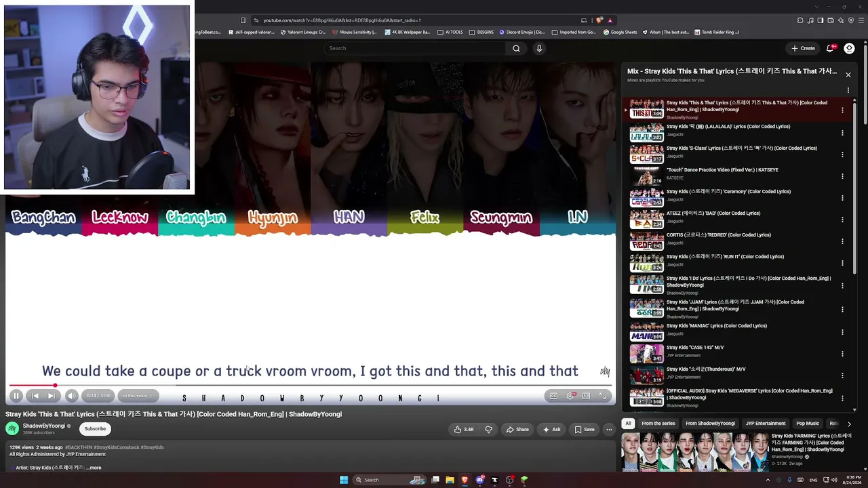
Task: Open 'AI TOOLS' bookmarks folder
Action: point(450,32)
